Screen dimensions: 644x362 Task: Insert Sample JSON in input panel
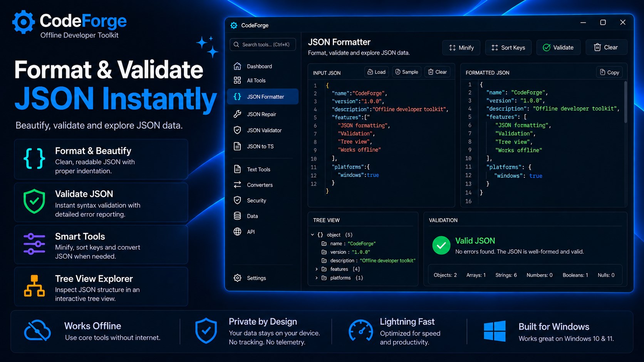[406, 72]
